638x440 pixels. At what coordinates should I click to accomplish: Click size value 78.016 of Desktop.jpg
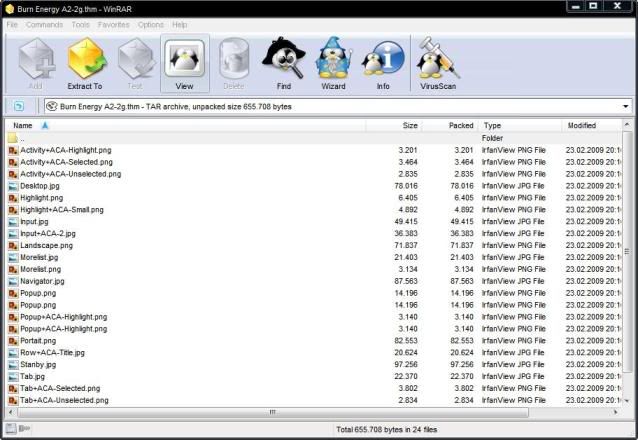pos(406,186)
